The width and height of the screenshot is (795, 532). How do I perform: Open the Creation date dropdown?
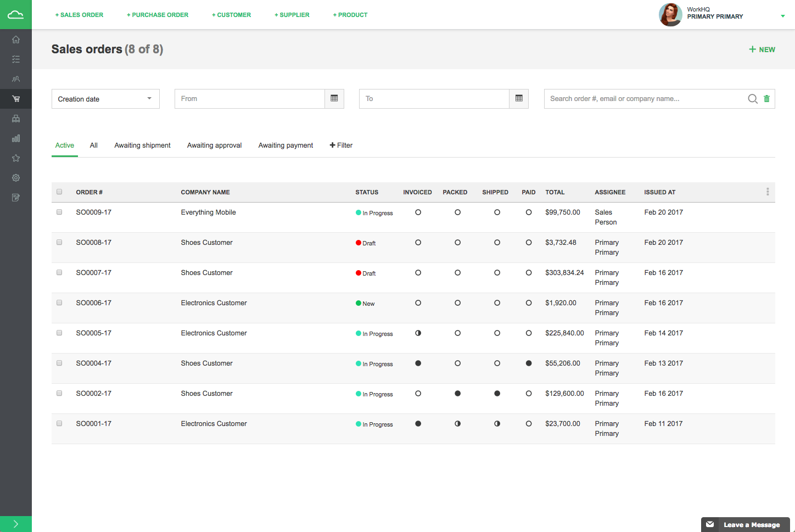tap(105, 99)
